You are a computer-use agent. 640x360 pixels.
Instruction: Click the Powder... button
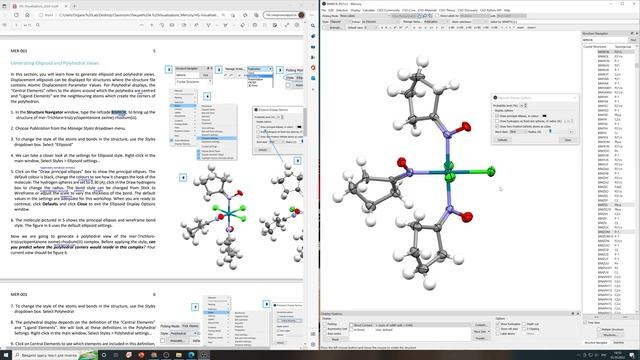click(x=481, y=338)
